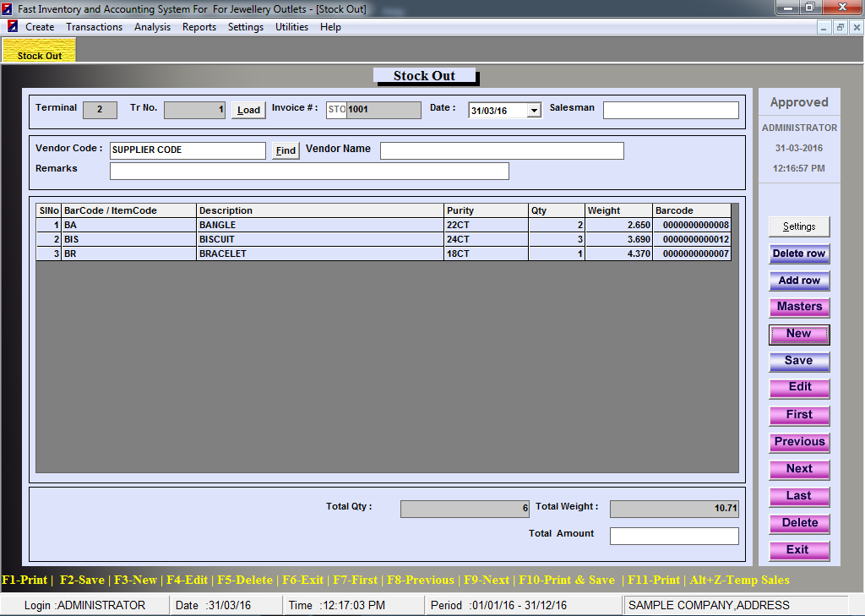
Task: Click the Find button for the vendor code
Action: (286, 151)
